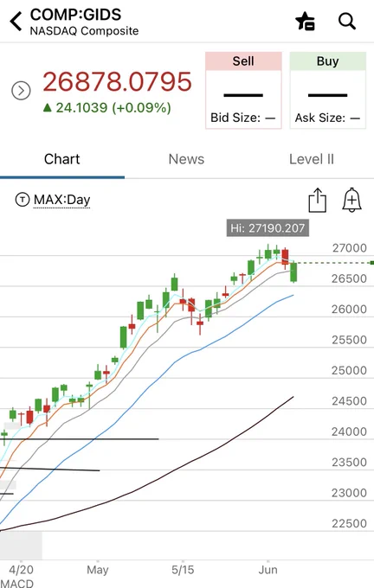Image resolution: width=374 pixels, height=588 pixels.
Task: Tap the MACD indicator label
Action: [17, 584]
